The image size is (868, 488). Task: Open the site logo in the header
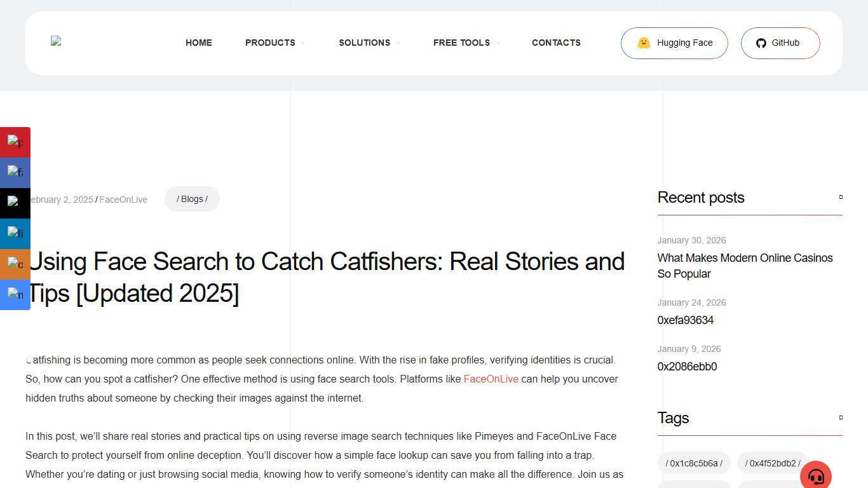click(x=56, y=42)
